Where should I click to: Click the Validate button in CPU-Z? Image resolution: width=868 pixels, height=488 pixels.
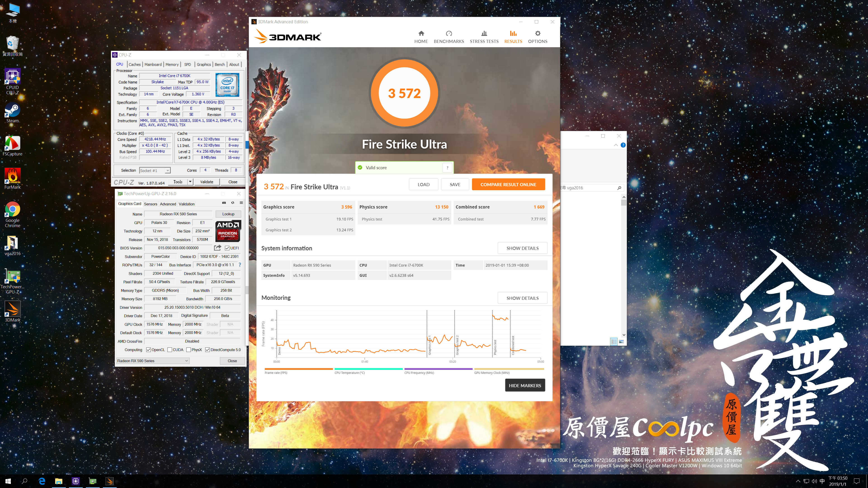[207, 182]
